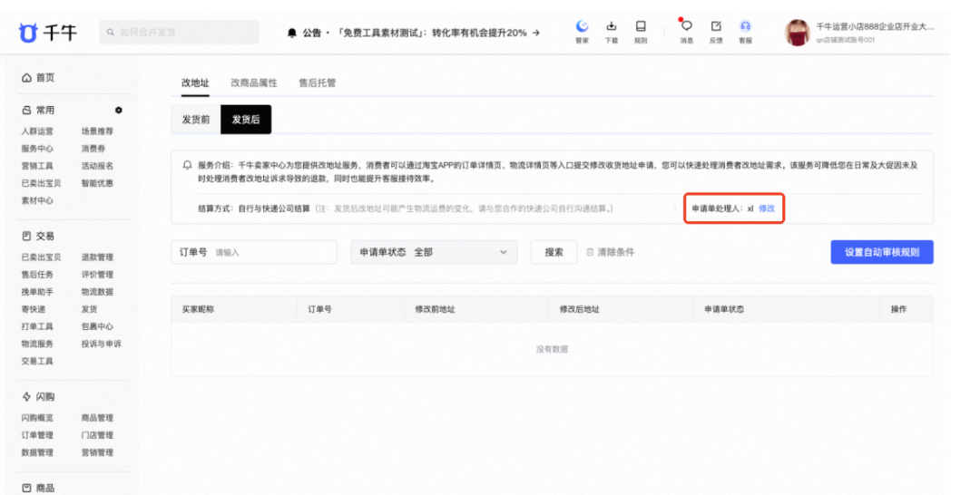Click the 千牛 logo icon

click(x=28, y=33)
